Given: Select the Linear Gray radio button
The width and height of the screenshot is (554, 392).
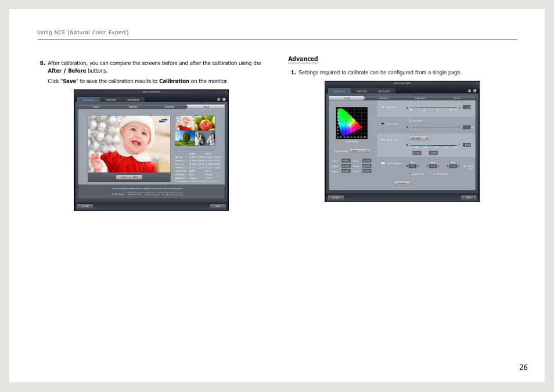Looking at the screenshot, I should coord(410,174).
